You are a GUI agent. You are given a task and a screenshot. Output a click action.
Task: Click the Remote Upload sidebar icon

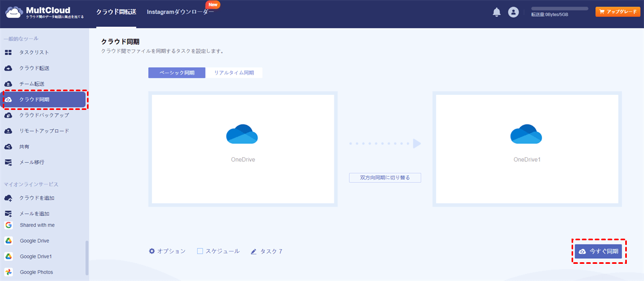[8, 131]
